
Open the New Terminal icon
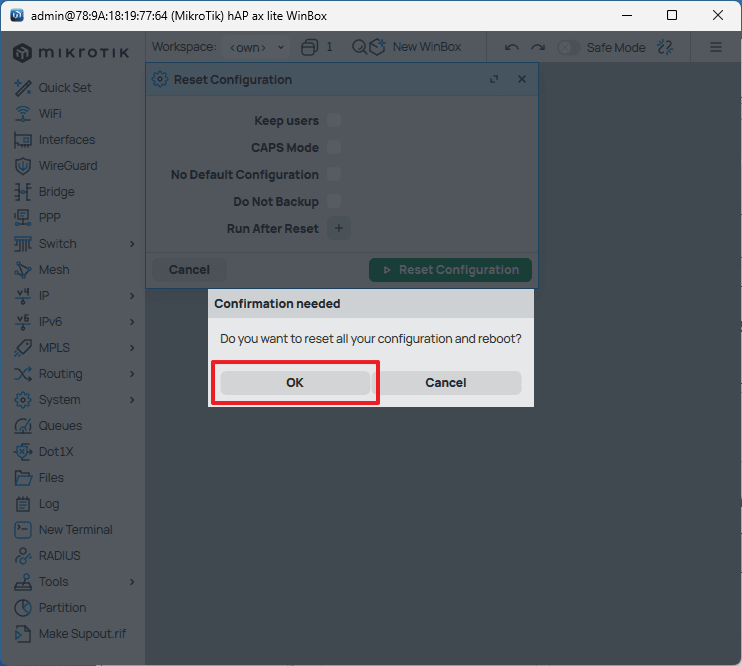point(23,530)
